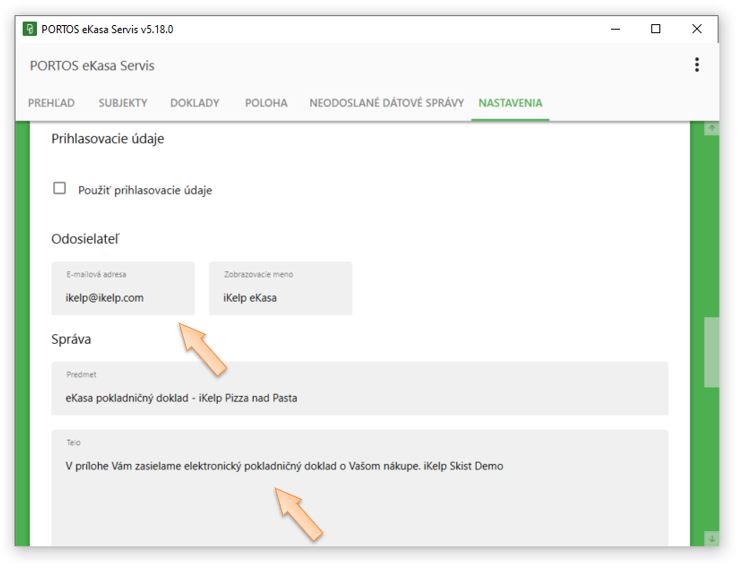Click the scroll down arrow

pyautogui.click(x=711, y=538)
